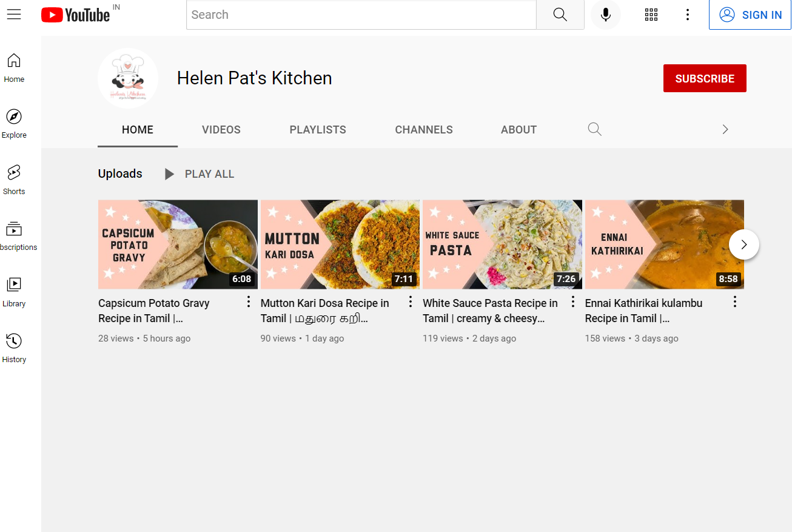Viewport: 792px width, 532px height.
Task: Search within the channel using the magnifier icon
Action: [594, 129]
